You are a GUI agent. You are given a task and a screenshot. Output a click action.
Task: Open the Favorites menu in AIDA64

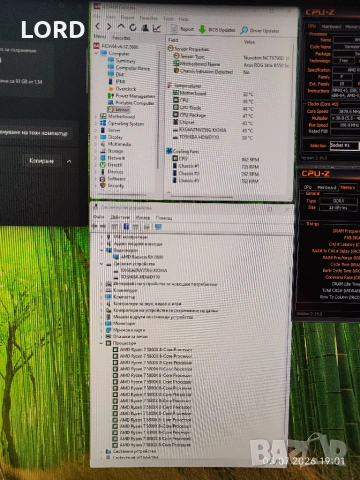[x=148, y=18]
